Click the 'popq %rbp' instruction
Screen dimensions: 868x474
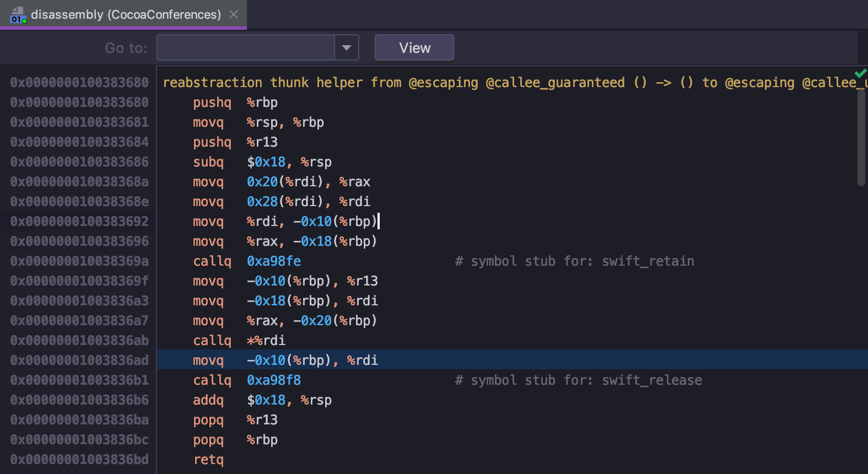click(235, 440)
